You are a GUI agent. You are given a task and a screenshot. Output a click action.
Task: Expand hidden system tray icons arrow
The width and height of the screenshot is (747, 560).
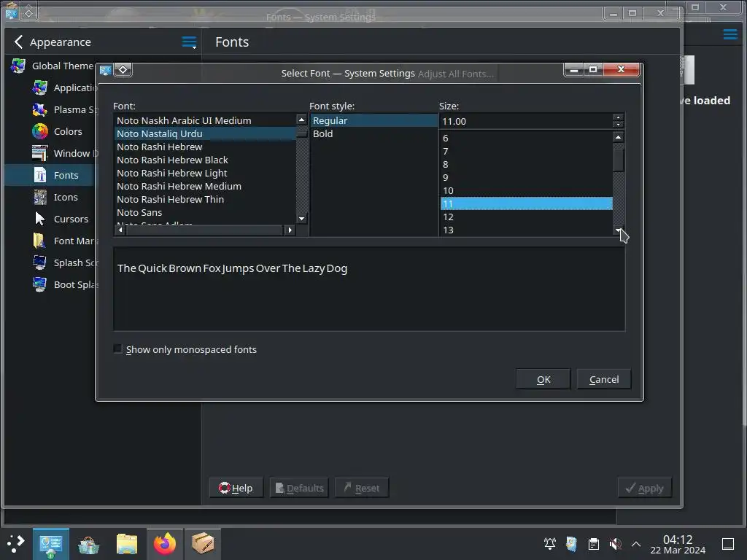click(x=636, y=543)
